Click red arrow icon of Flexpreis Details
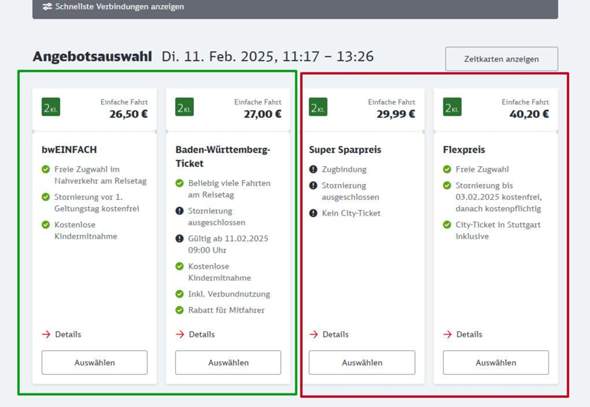This screenshot has width=590, height=407. pyautogui.click(x=447, y=334)
